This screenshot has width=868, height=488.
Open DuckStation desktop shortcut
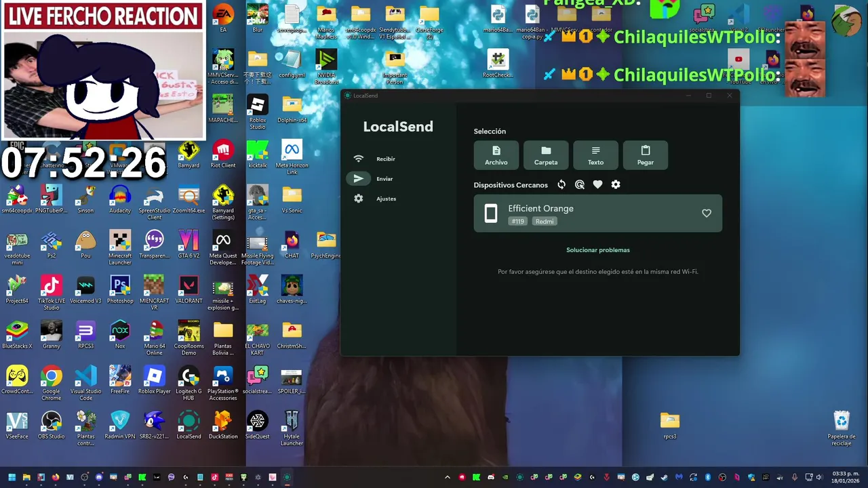pyautogui.click(x=223, y=426)
